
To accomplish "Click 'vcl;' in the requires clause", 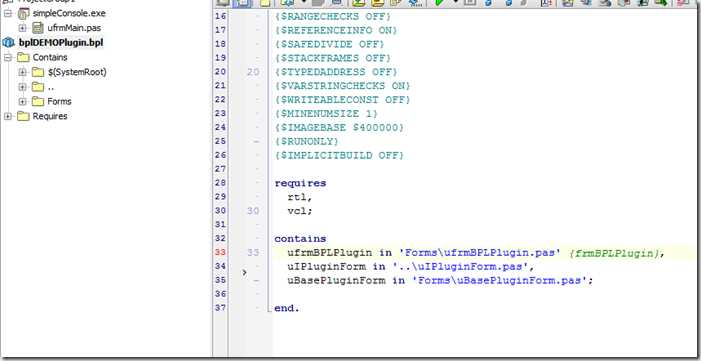I will tap(300, 211).
